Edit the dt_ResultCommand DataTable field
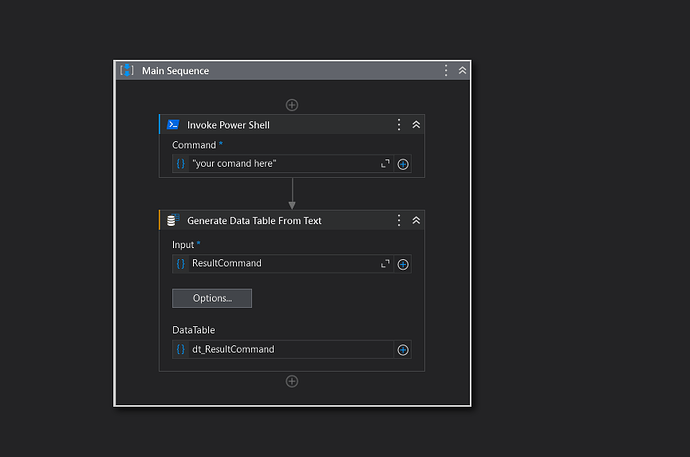The width and height of the screenshot is (690, 457). point(290,349)
